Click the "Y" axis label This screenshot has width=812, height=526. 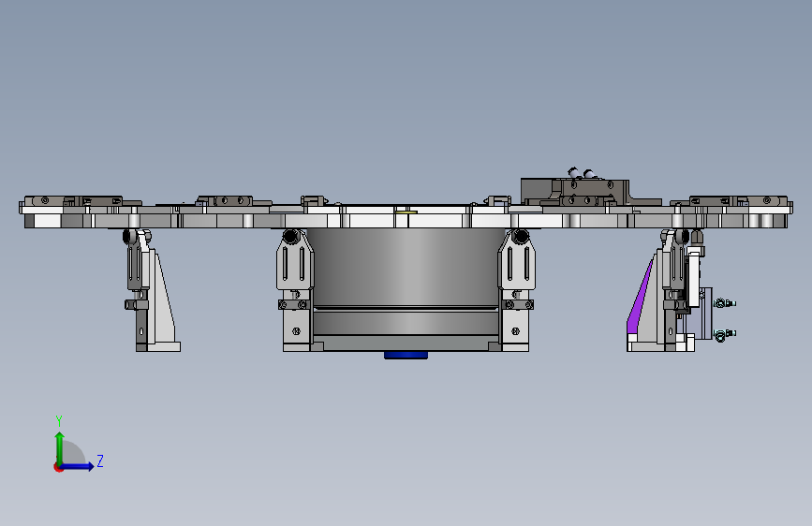pyautogui.click(x=59, y=420)
